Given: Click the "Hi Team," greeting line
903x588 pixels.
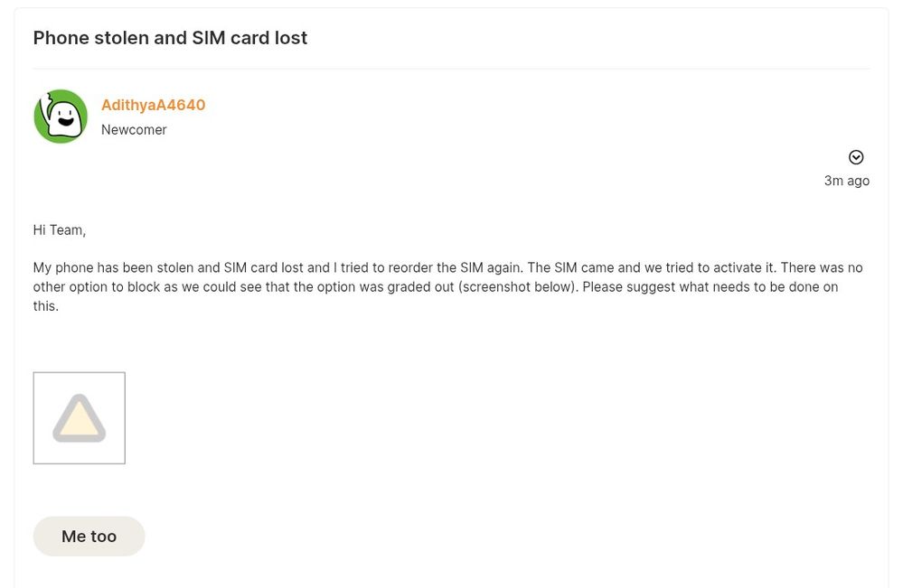Looking at the screenshot, I should [60, 230].
